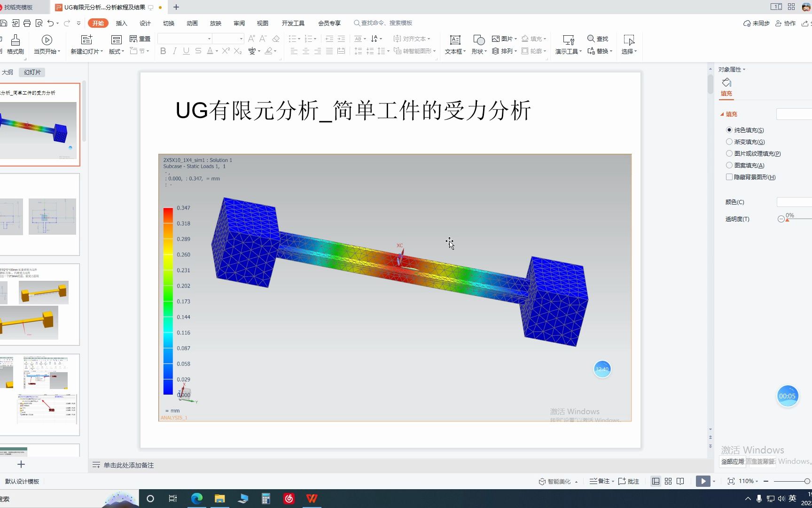Image resolution: width=812 pixels, height=508 pixels.
Task: Click the Underline formatting icon
Action: click(187, 51)
